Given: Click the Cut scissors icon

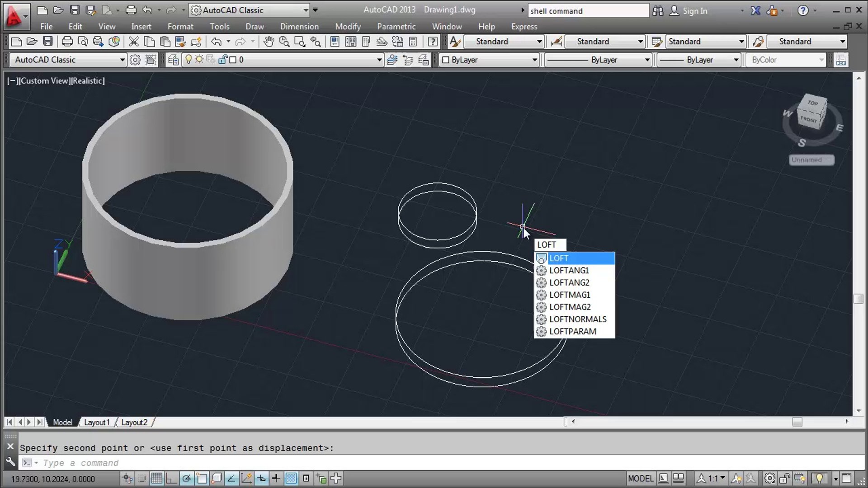Looking at the screenshot, I should coord(133,42).
